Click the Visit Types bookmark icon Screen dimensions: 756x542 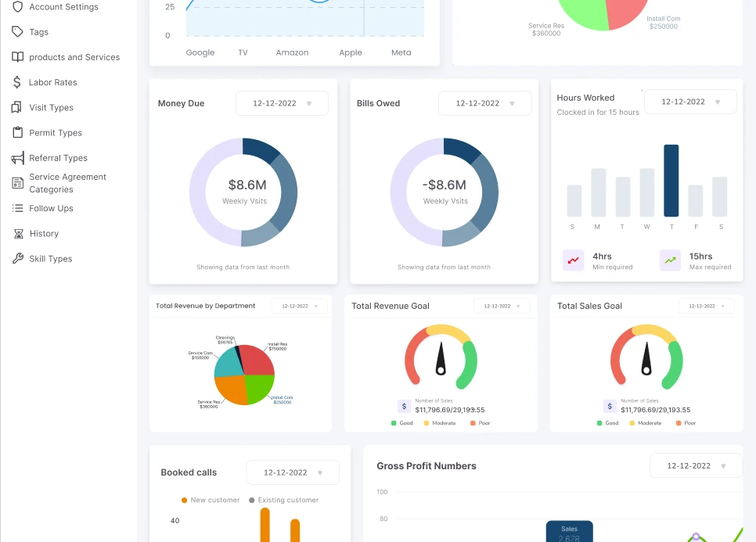17,107
